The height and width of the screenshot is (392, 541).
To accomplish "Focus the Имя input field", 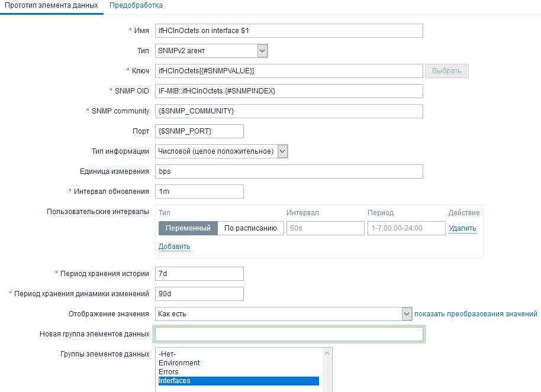I will pos(289,31).
